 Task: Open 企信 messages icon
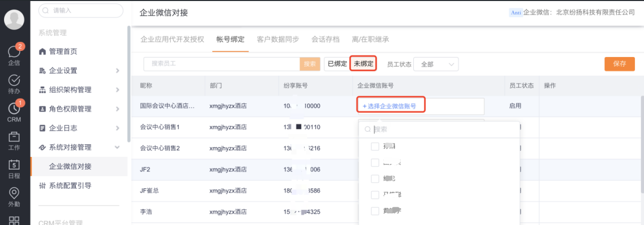(x=14, y=54)
